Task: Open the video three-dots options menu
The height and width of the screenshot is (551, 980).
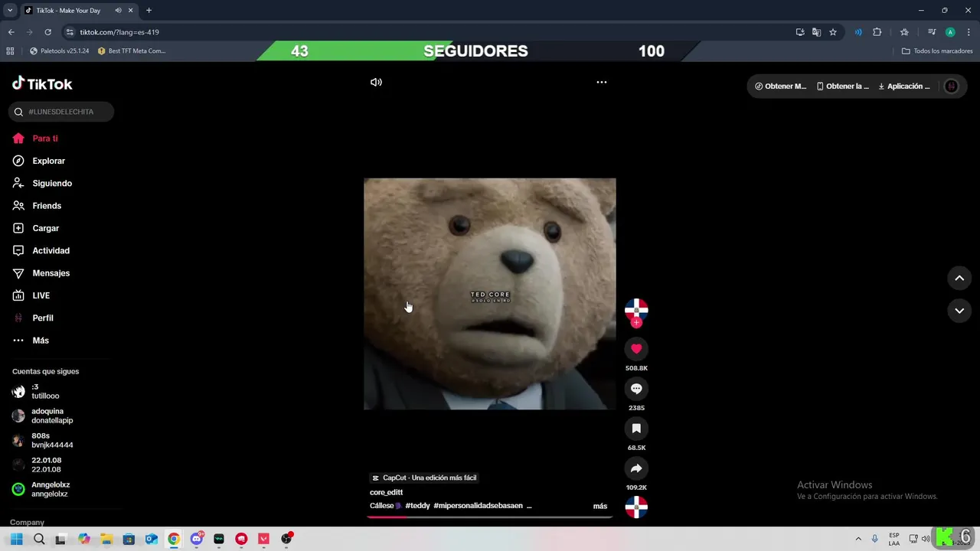Action: (602, 82)
